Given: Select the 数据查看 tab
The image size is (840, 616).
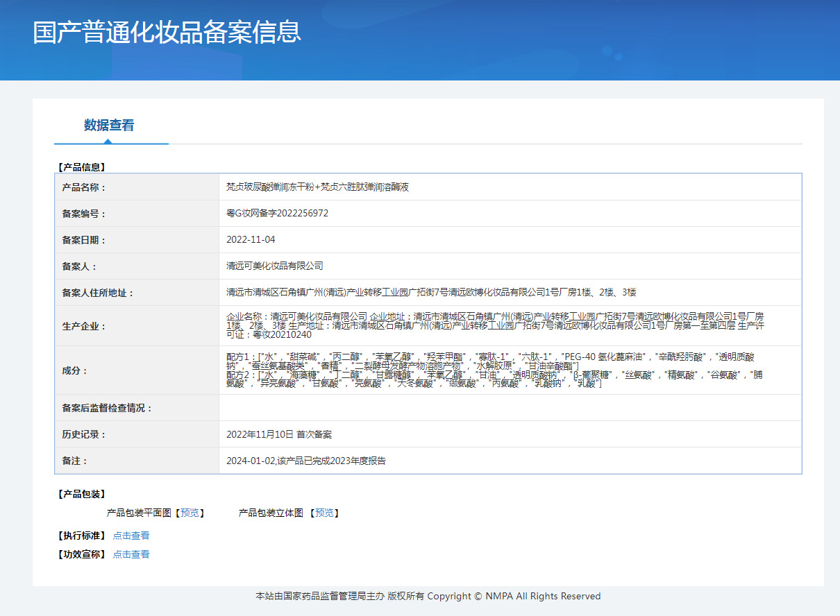Looking at the screenshot, I should (109, 126).
